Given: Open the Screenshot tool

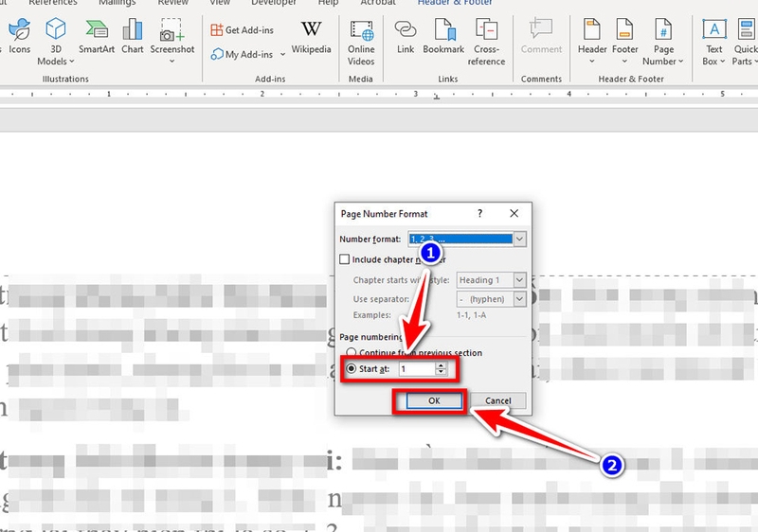Looking at the screenshot, I should pyautogui.click(x=171, y=39).
